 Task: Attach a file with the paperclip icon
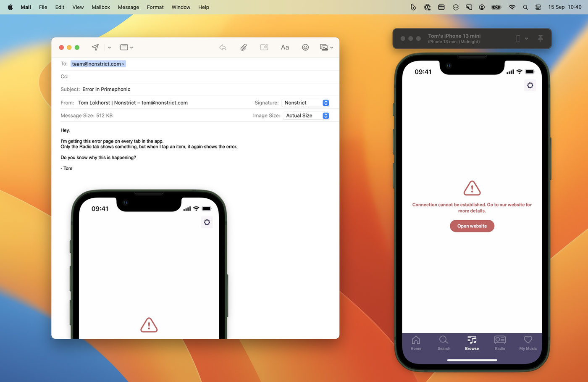click(244, 47)
